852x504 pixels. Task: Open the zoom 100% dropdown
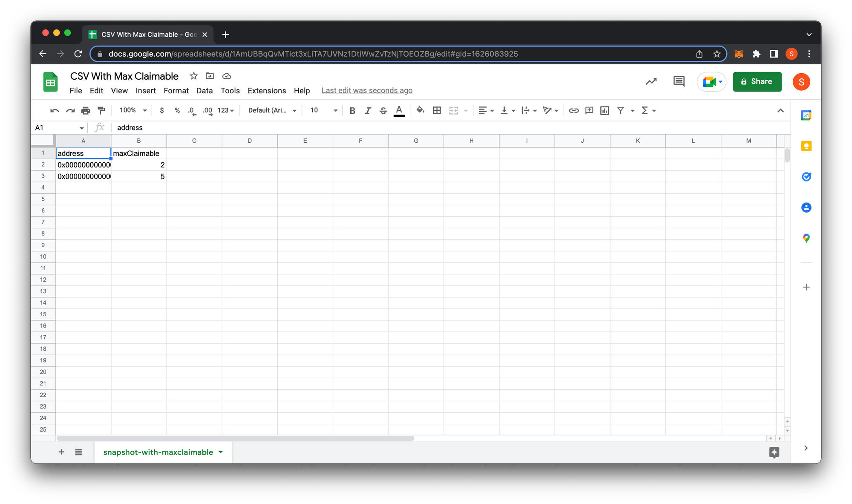133,110
